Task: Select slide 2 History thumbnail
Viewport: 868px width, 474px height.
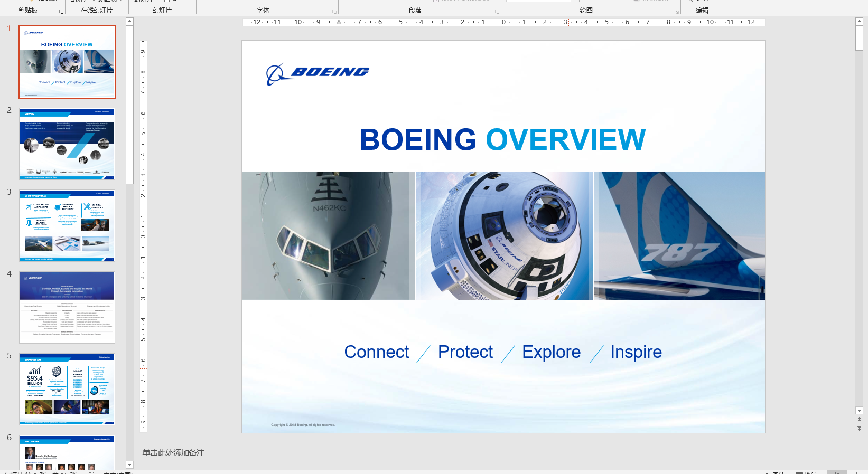Action: tap(67, 144)
